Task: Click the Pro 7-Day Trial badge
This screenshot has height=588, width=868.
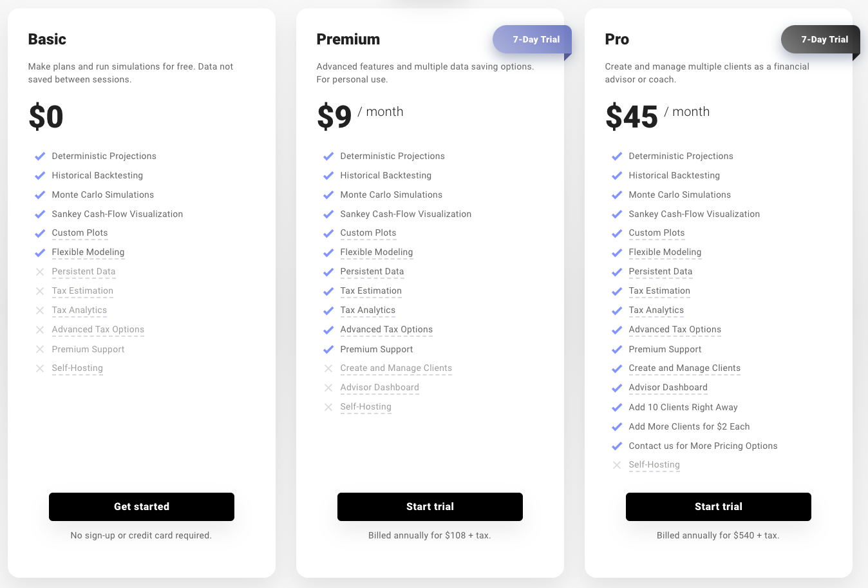Action: [822, 40]
